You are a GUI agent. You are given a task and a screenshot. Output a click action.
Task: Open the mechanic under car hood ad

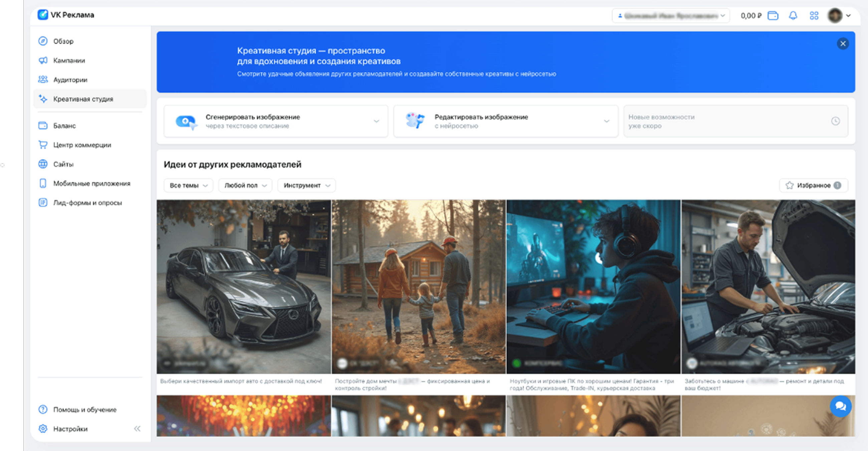[768, 287]
